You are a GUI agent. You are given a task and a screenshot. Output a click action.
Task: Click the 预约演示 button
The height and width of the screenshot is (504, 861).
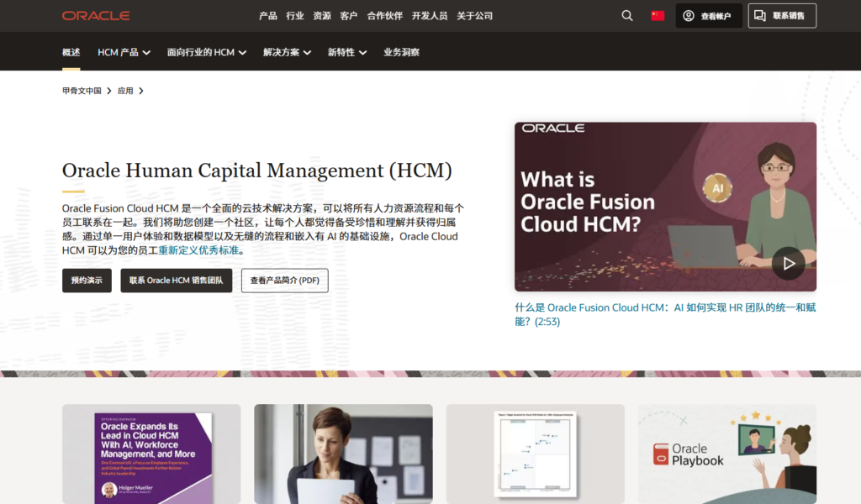87,281
